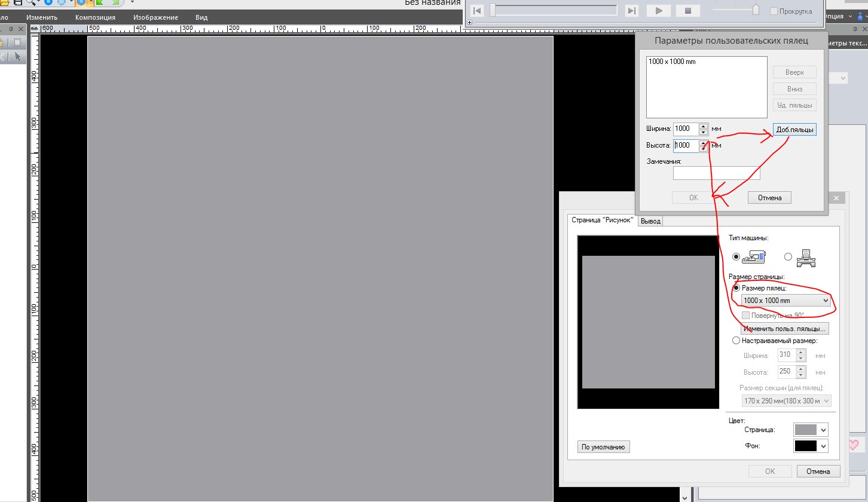Play the stitch simulation
This screenshot has height=502, width=868.
tap(659, 11)
